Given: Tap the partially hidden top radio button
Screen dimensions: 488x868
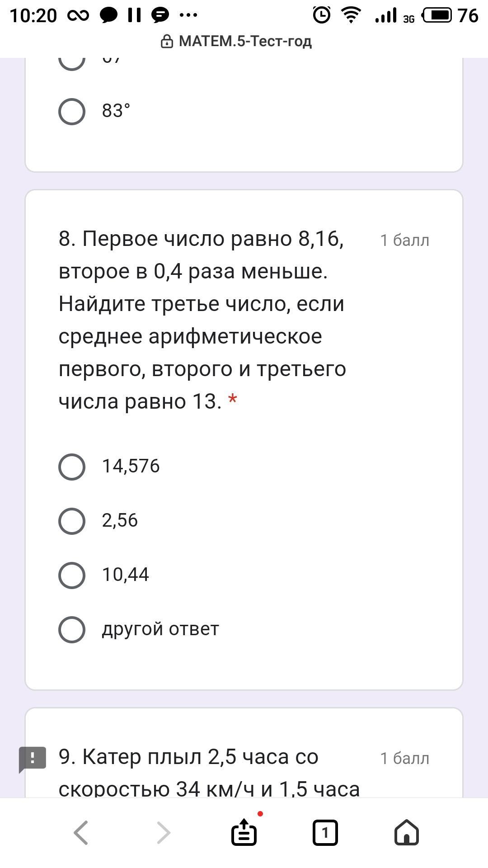Looking at the screenshot, I should click(72, 62).
